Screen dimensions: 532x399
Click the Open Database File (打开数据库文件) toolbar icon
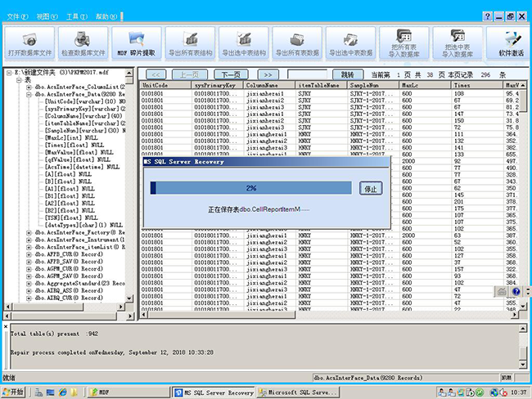click(x=29, y=43)
